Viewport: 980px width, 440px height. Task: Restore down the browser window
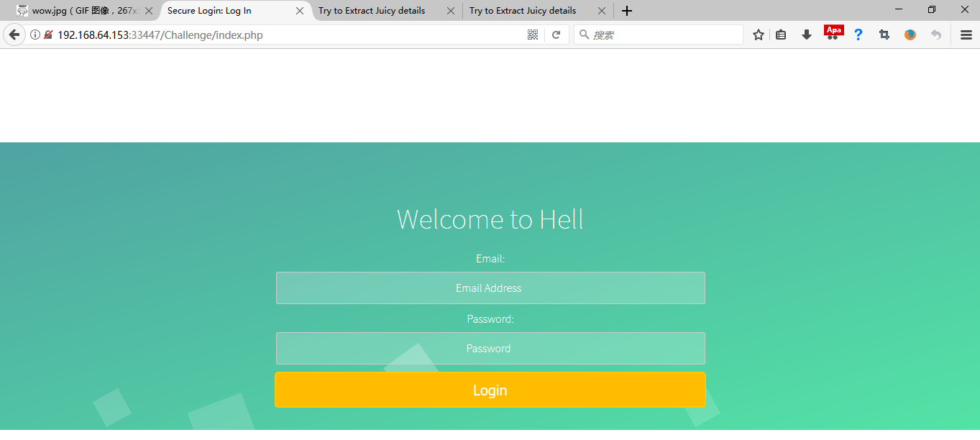click(932, 9)
